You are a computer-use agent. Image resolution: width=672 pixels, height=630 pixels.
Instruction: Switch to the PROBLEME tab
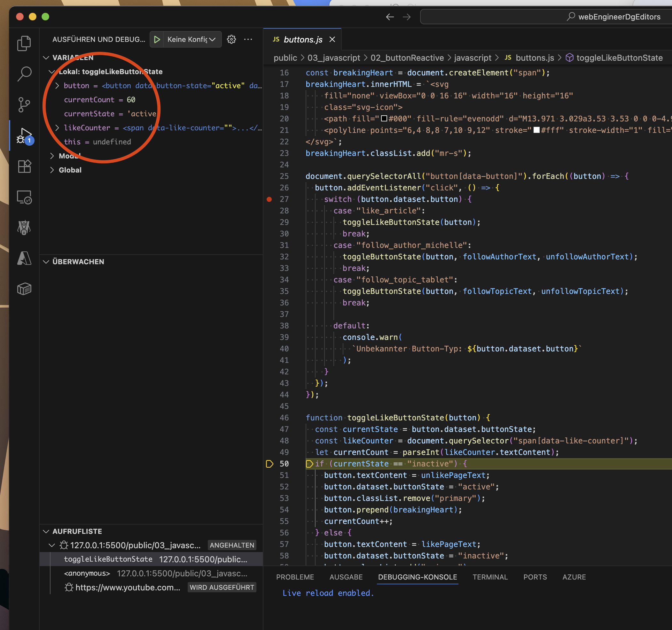[295, 577]
